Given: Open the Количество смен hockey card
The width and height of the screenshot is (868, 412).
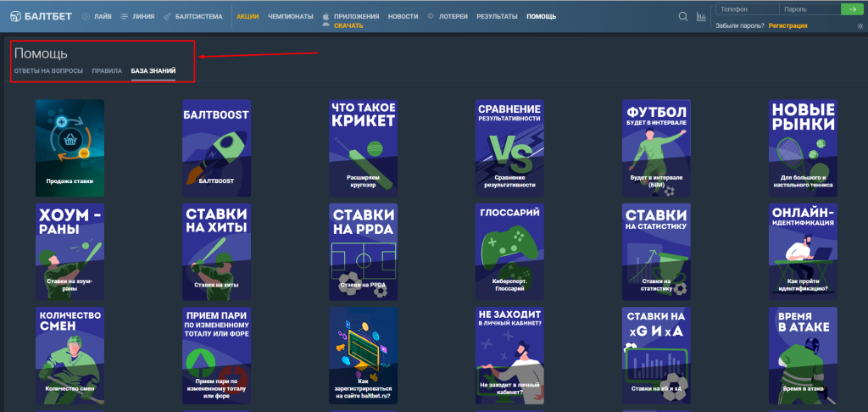Looking at the screenshot, I should tap(70, 355).
